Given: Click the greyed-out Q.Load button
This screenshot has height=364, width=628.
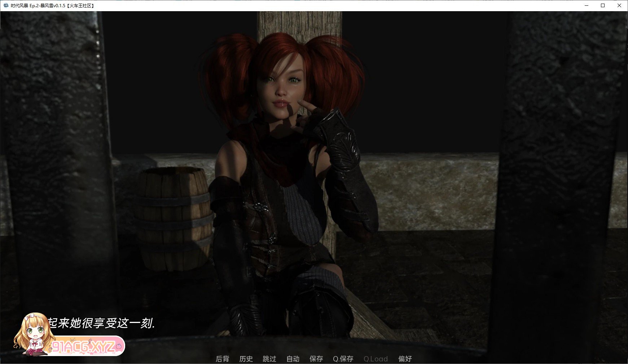Looking at the screenshot, I should (x=376, y=359).
